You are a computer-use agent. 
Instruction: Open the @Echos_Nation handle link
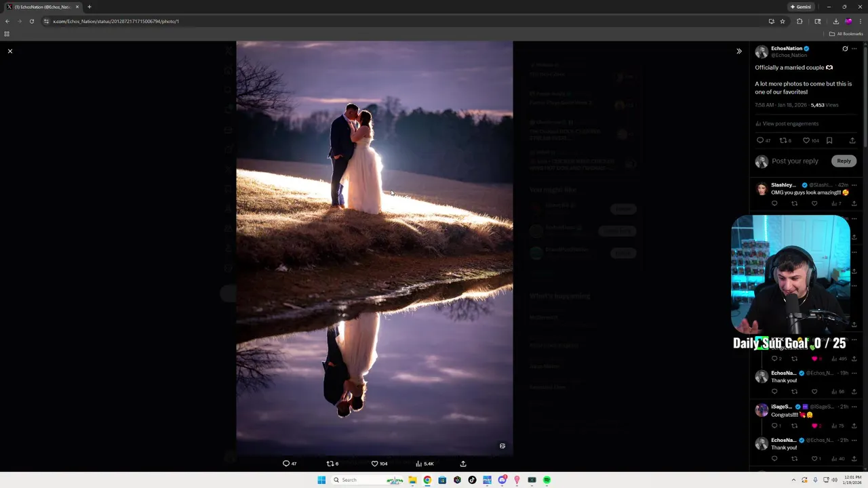click(x=789, y=55)
